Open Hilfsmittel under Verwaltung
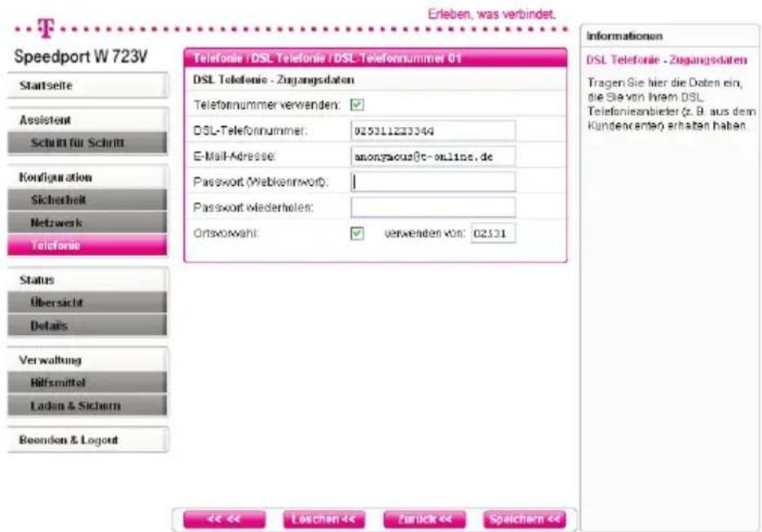 pos(87,383)
